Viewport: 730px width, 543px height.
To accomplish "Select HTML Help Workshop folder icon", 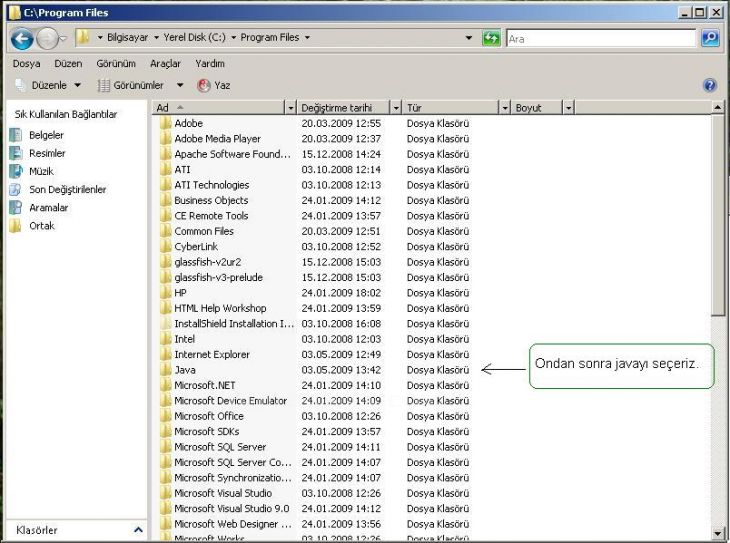I will pyautogui.click(x=165, y=308).
